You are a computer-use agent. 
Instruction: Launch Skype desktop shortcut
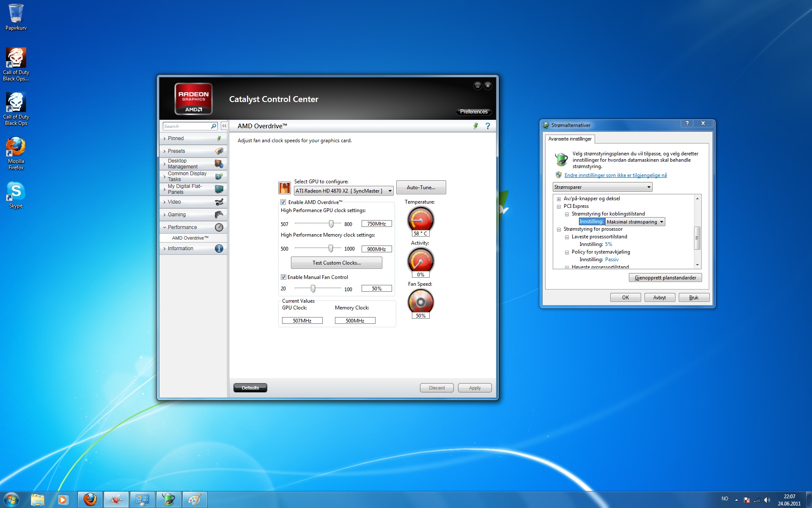[x=16, y=195]
